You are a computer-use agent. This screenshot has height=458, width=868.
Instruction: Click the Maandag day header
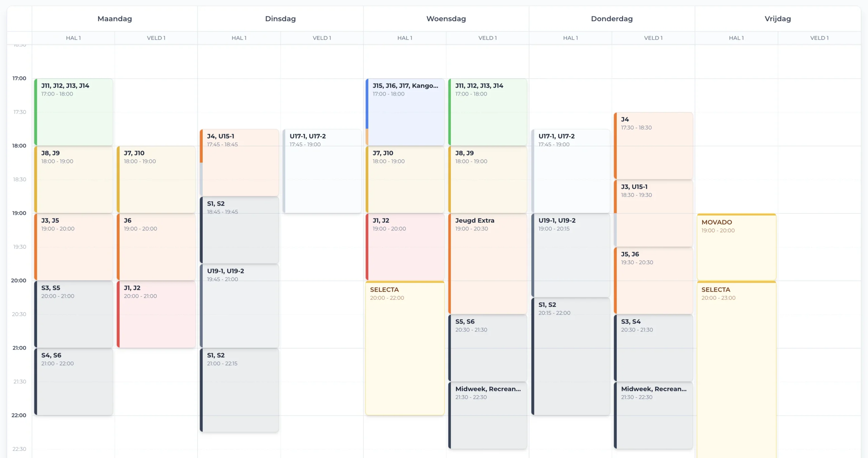(x=115, y=19)
